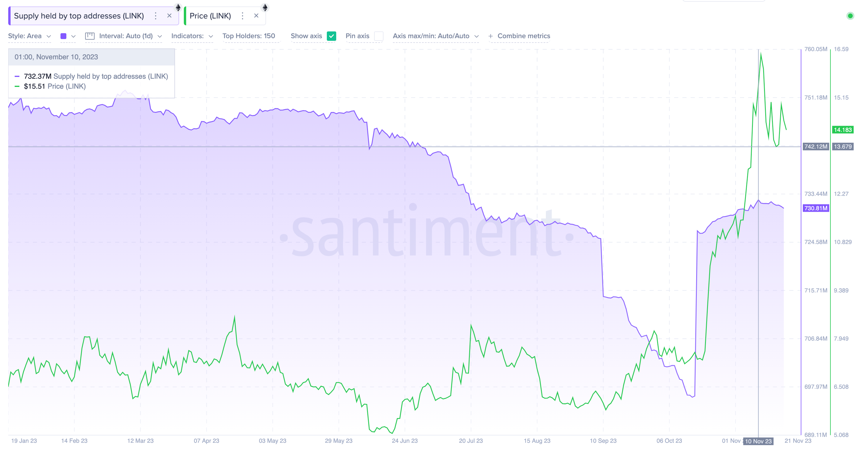Open three-dot menu for Price (LINK)
The image size is (868, 451).
[242, 16]
